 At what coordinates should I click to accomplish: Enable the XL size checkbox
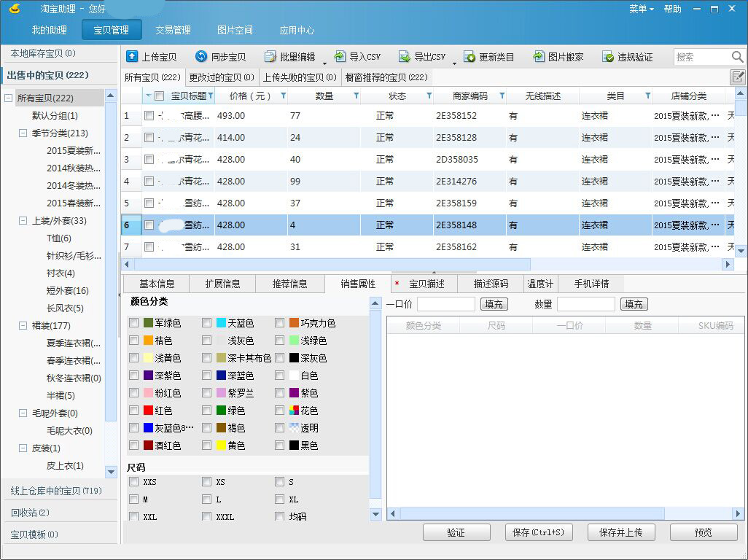pyautogui.click(x=279, y=499)
